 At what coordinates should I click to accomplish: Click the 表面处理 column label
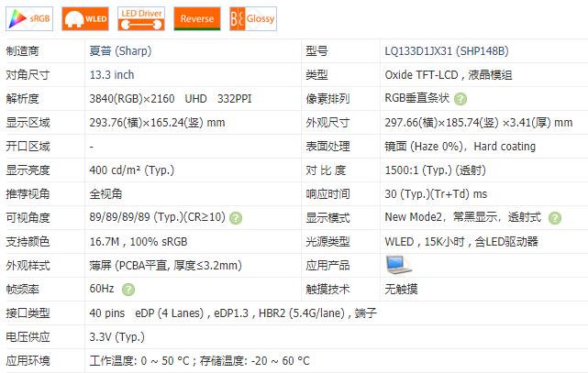tap(327, 147)
